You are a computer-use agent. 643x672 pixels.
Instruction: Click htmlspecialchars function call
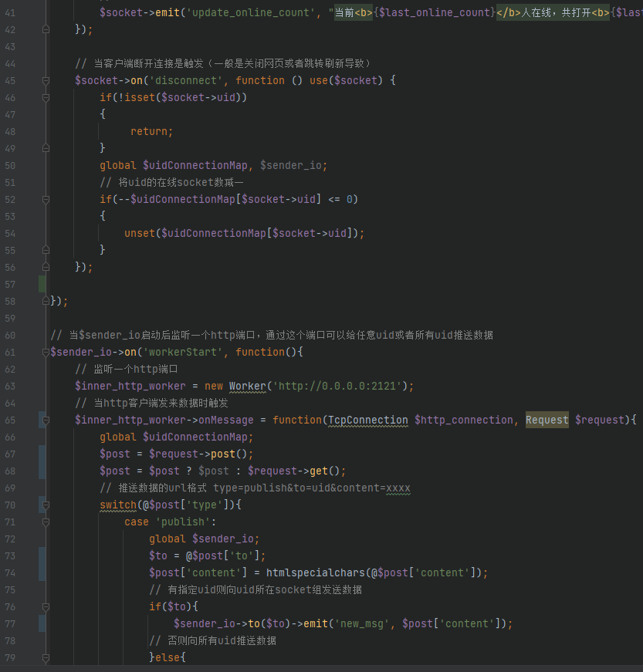coord(316,572)
